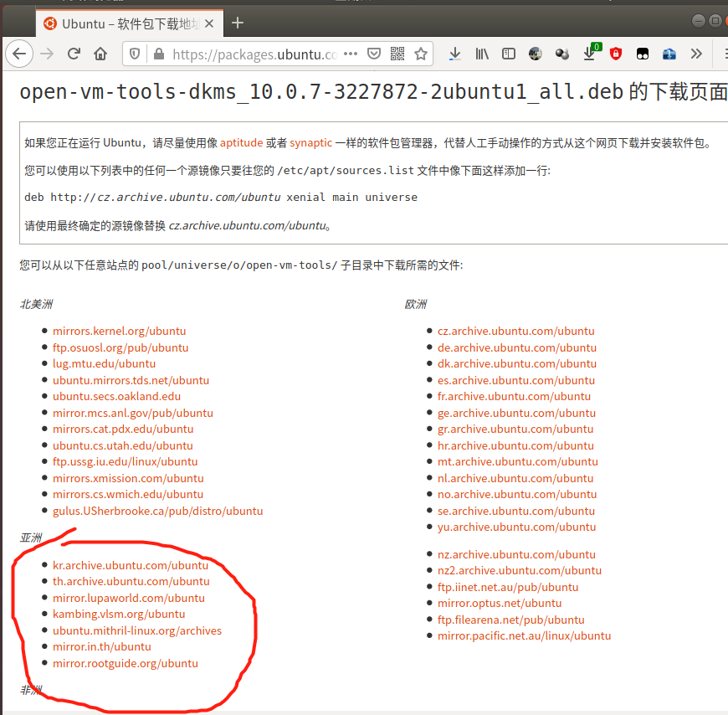Open the page actions ellipsis menu
Viewport: 728px width, 715px height.
(351, 53)
